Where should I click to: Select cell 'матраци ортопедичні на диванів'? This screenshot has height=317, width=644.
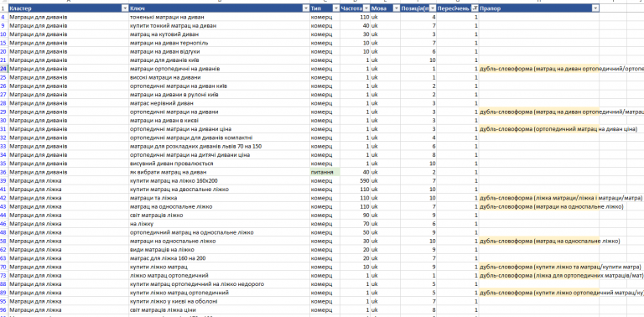tap(219, 69)
